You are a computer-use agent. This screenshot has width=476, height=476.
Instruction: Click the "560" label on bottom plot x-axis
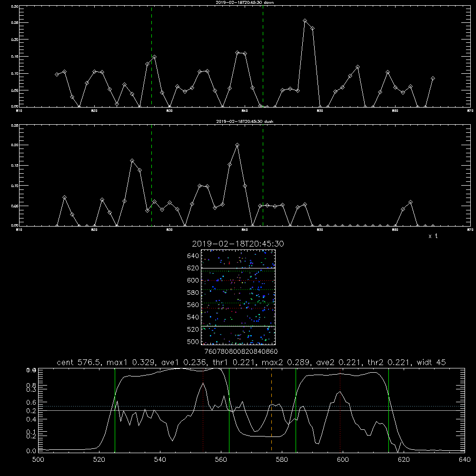(x=221, y=459)
